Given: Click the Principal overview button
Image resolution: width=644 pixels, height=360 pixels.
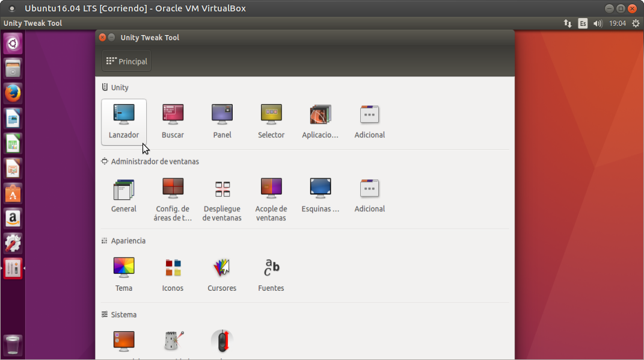Looking at the screenshot, I should 126,61.
